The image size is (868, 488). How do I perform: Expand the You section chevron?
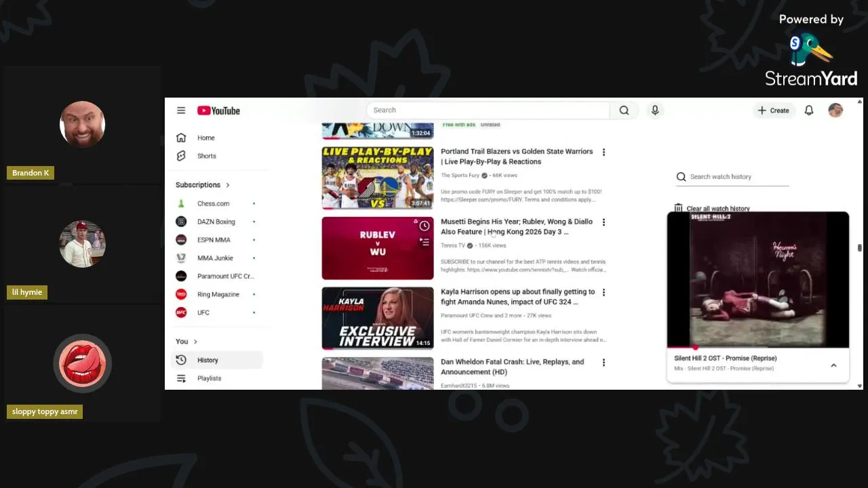tap(195, 342)
